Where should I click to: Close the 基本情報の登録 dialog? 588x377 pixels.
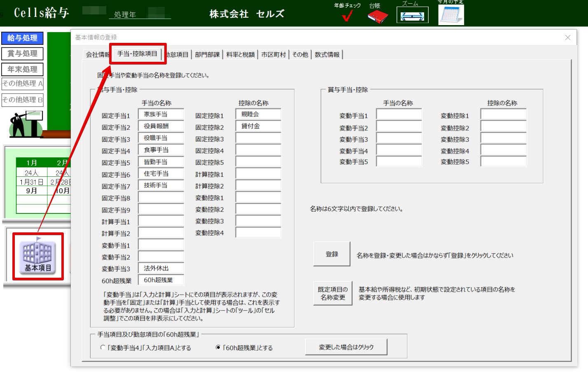pyautogui.click(x=567, y=37)
